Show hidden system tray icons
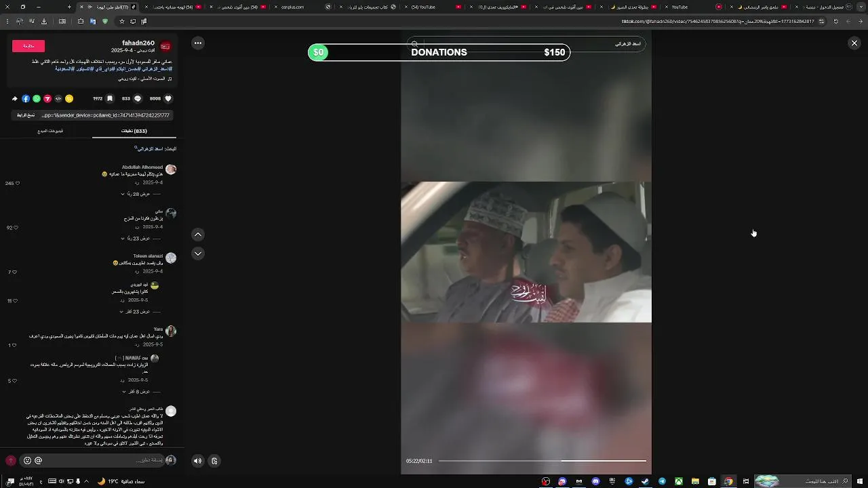The height and width of the screenshot is (488, 868). [86, 481]
